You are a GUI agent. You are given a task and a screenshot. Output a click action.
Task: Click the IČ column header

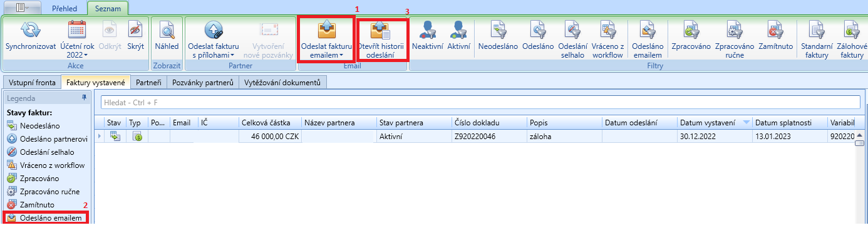pyautogui.click(x=219, y=122)
